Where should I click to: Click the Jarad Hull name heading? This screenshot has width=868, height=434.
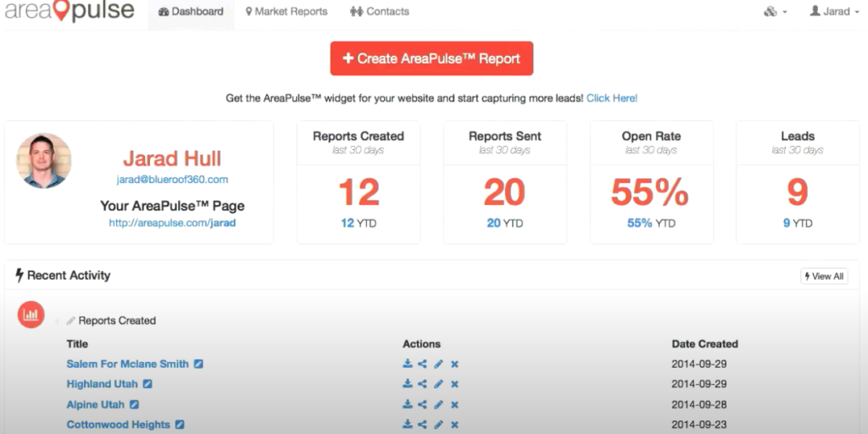click(x=172, y=159)
